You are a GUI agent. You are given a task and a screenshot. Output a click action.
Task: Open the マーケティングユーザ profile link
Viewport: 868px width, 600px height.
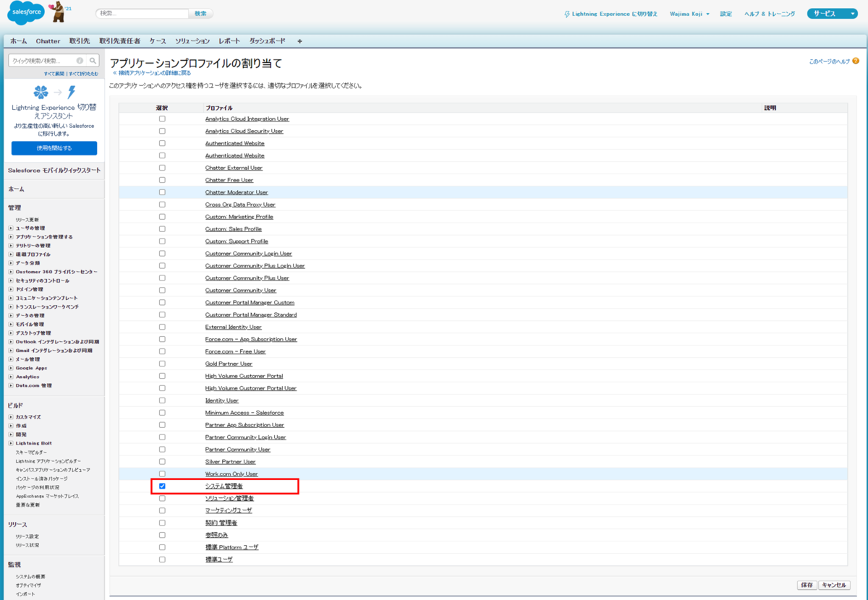(x=229, y=510)
